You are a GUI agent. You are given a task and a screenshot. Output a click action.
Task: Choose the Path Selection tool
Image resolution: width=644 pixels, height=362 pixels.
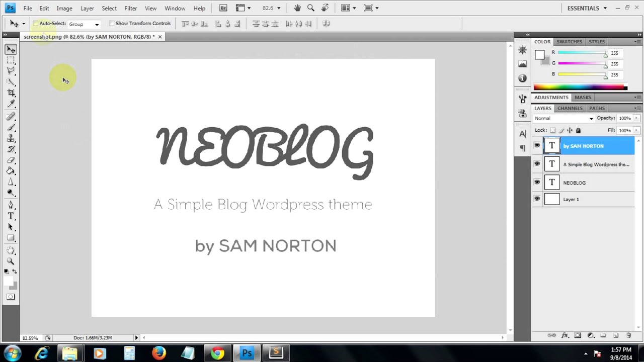11,227
